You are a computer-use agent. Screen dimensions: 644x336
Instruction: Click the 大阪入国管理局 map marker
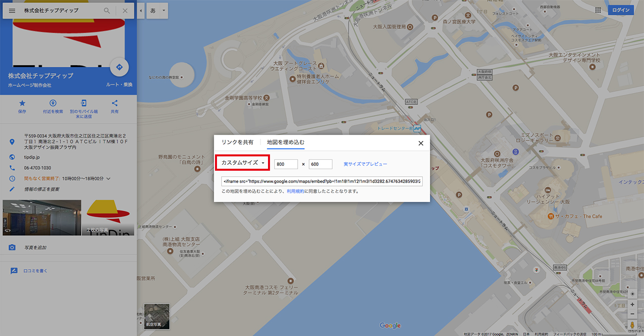pyautogui.click(x=411, y=26)
